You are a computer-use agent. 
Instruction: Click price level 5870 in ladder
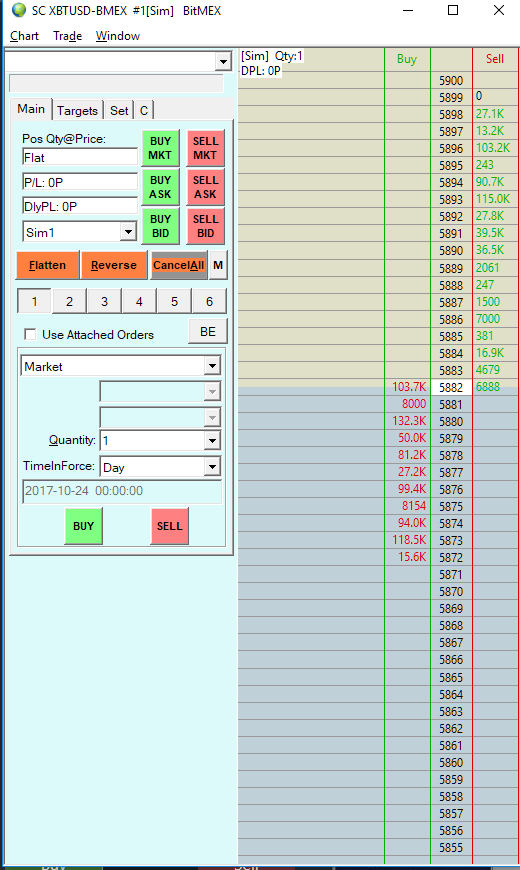[x=451, y=591]
